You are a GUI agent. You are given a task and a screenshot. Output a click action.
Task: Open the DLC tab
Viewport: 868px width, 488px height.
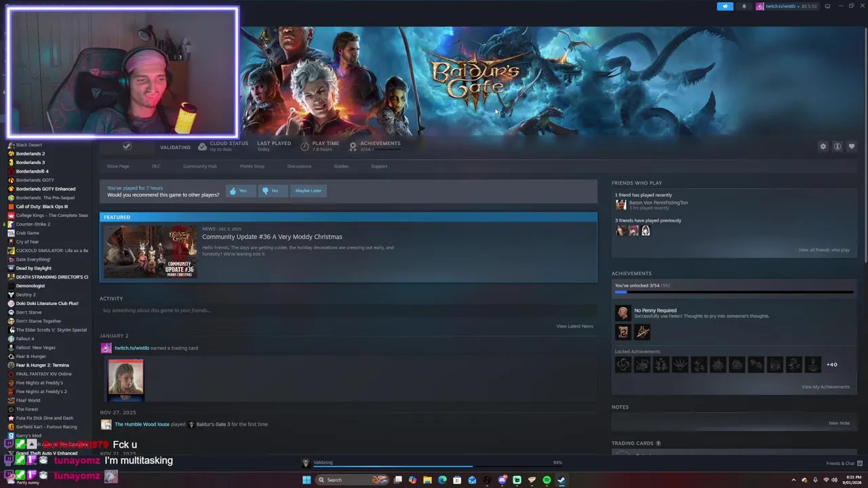click(x=156, y=166)
